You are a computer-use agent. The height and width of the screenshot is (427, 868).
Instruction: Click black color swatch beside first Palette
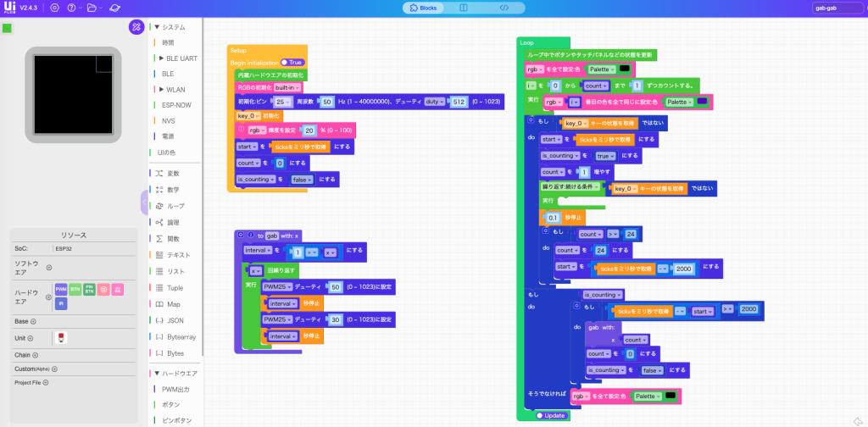624,69
